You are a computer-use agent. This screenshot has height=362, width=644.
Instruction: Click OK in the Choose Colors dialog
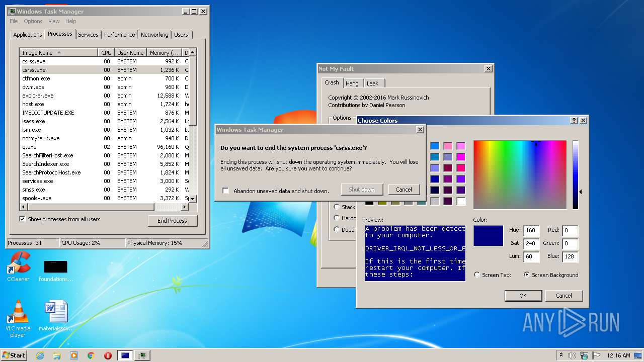pyautogui.click(x=523, y=296)
